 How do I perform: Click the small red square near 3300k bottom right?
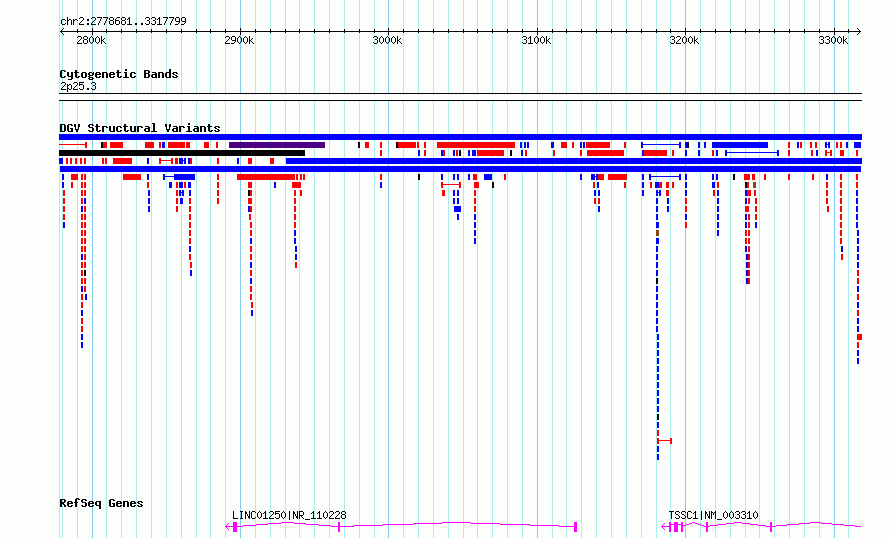click(859, 337)
